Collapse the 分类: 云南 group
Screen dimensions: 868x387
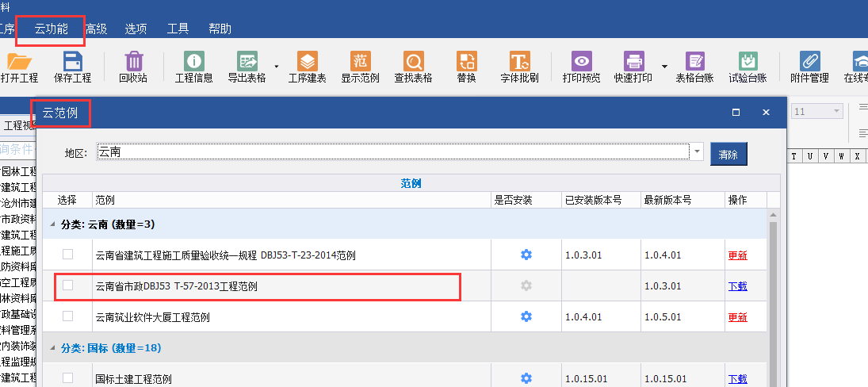click(x=53, y=224)
